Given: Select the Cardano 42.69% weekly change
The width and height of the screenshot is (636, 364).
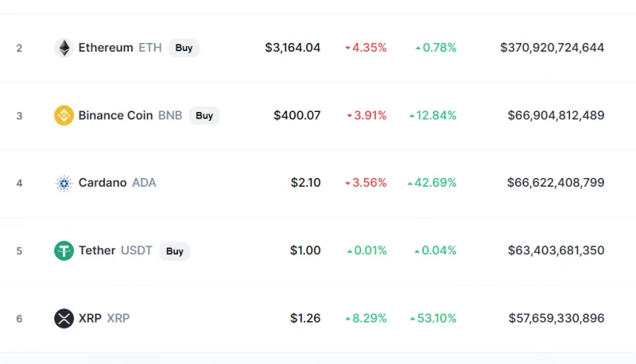Looking at the screenshot, I should (432, 183).
